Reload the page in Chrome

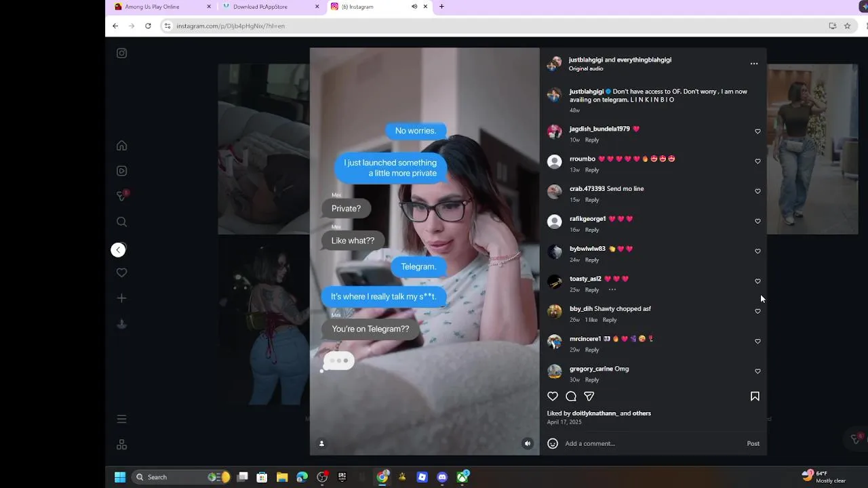[148, 26]
